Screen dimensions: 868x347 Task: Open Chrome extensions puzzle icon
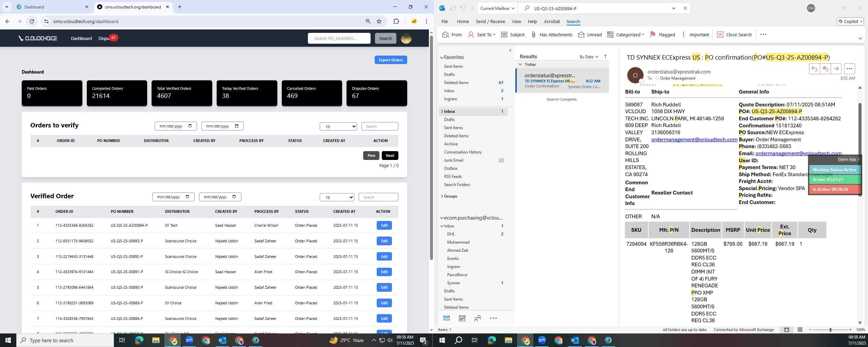(396, 21)
